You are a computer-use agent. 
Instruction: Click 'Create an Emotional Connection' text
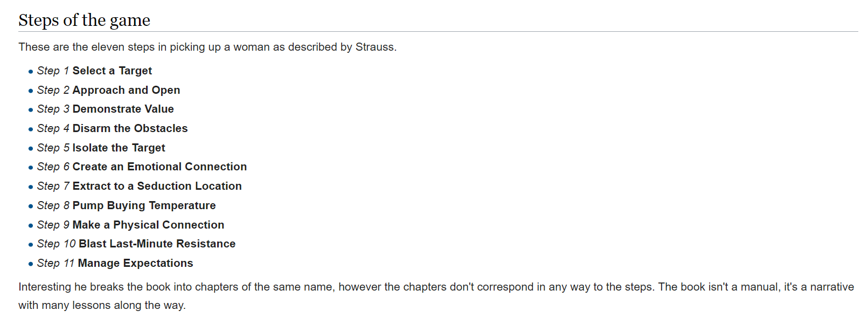click(159, 167)
